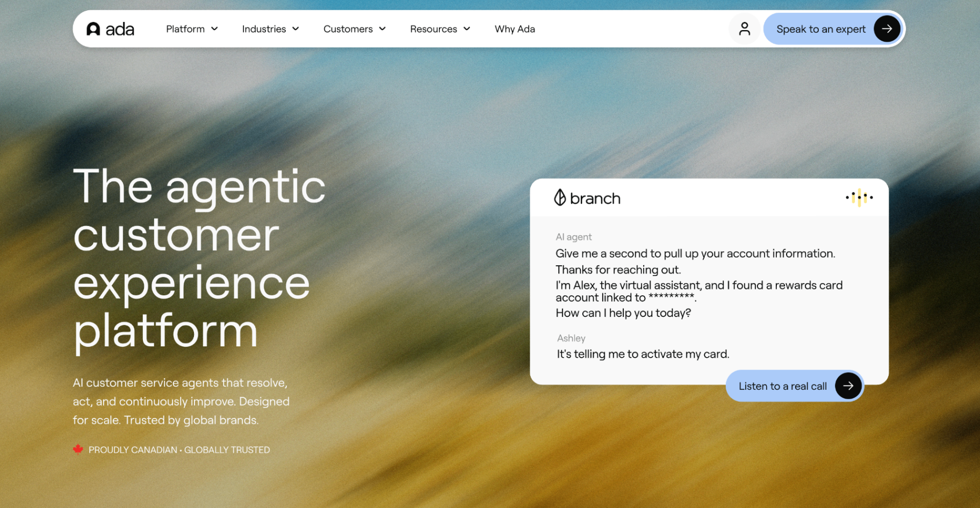
Task: Click the Ada logo icon
Action: 93,29
